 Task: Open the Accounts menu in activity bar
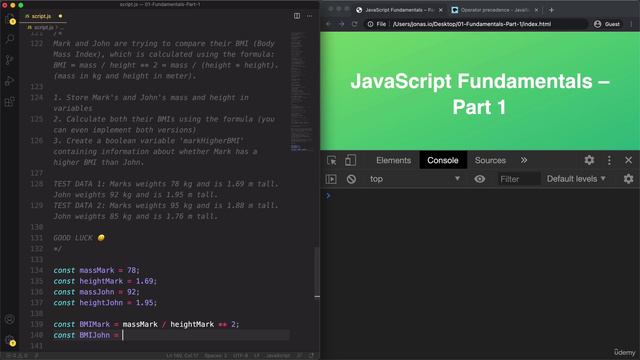click(x=10, y=319)
